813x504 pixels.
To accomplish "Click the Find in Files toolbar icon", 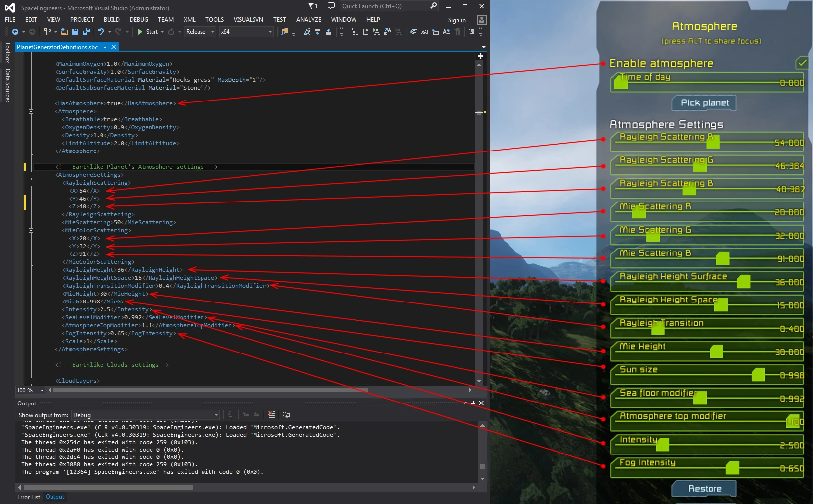I will (x=285, y=32).
